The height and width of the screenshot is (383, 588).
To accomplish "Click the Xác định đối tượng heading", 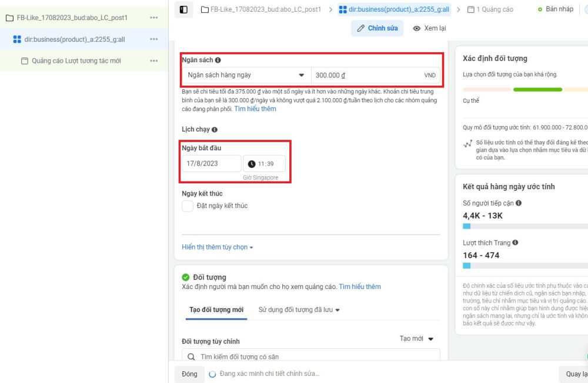I will (x=495, y=59).
